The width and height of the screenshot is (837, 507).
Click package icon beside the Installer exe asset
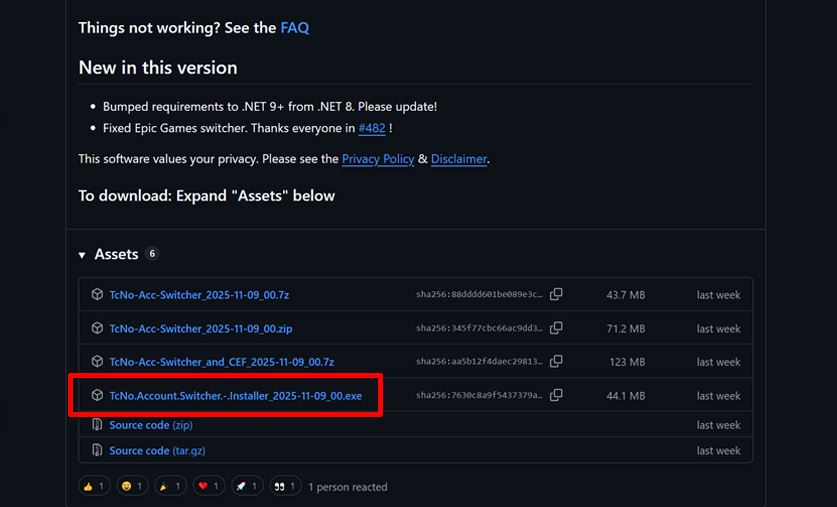coord(97,396)
